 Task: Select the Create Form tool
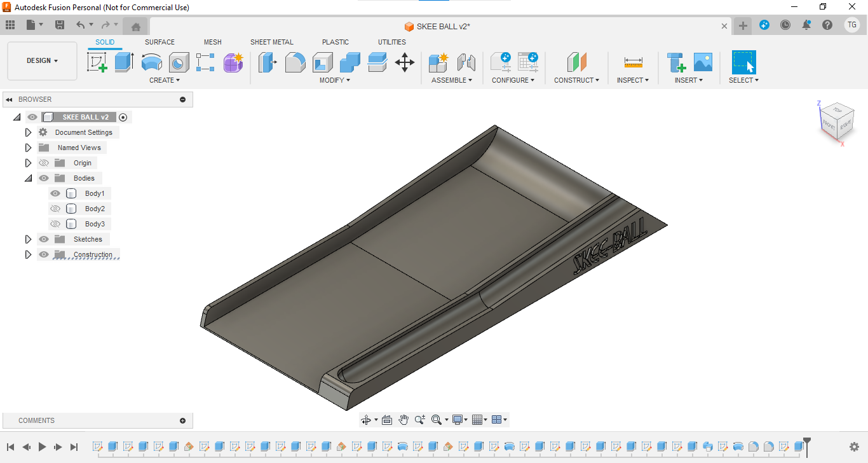(233, 62)
